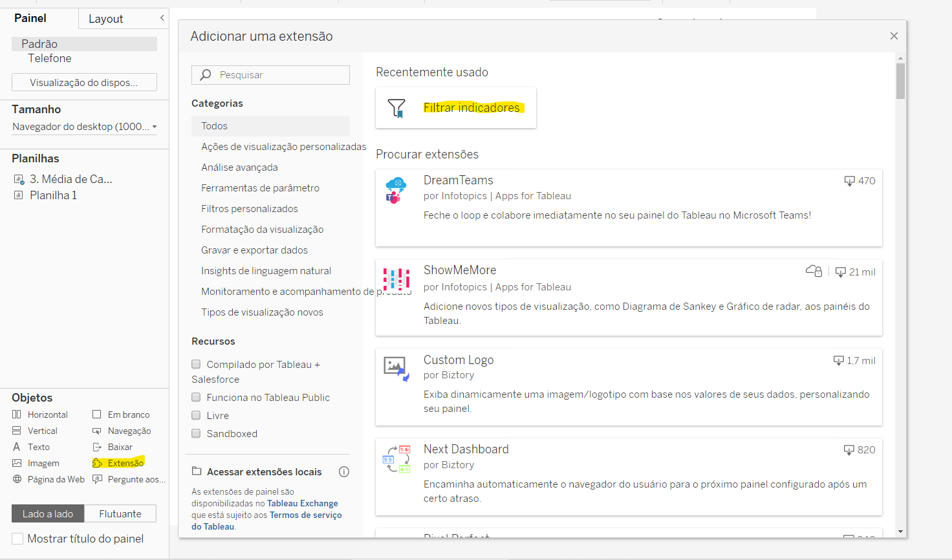The height and width of the screenshot is (560, 952).
Task: Open the Filtrar indicadores recent extension
Action: pos(456,108)
